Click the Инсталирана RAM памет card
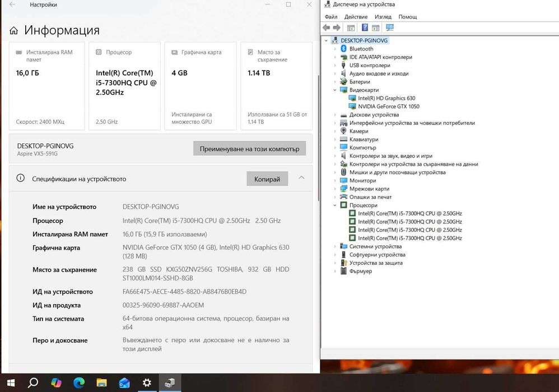The image size is (559, 392). coord(46,86)
